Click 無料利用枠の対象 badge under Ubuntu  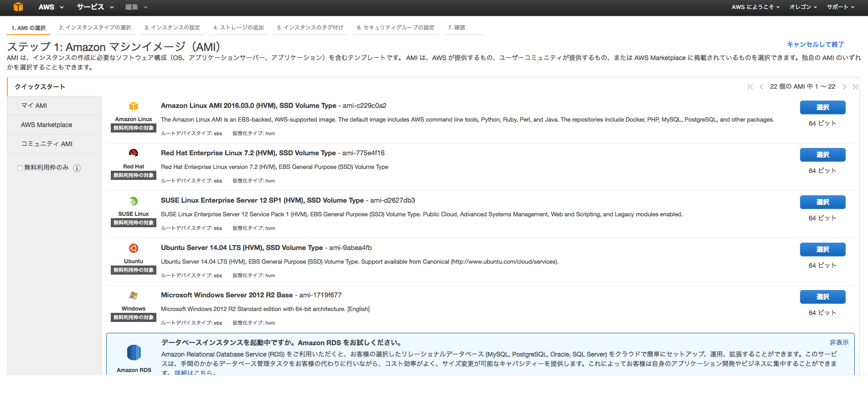point(134,270)
